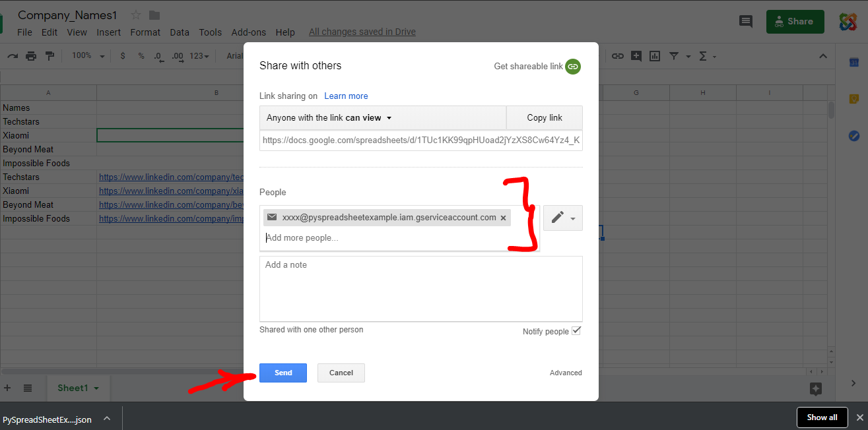Viewport: 868px width, 430px height.
Task: Open the Advanced sharing options link
Action: (566, 373)
